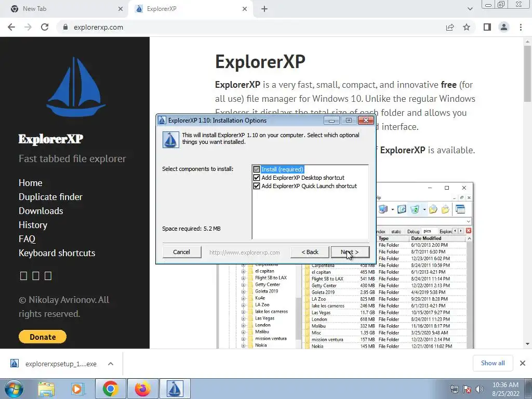Toggle the browser side panel icon

[x=487, y=27]
